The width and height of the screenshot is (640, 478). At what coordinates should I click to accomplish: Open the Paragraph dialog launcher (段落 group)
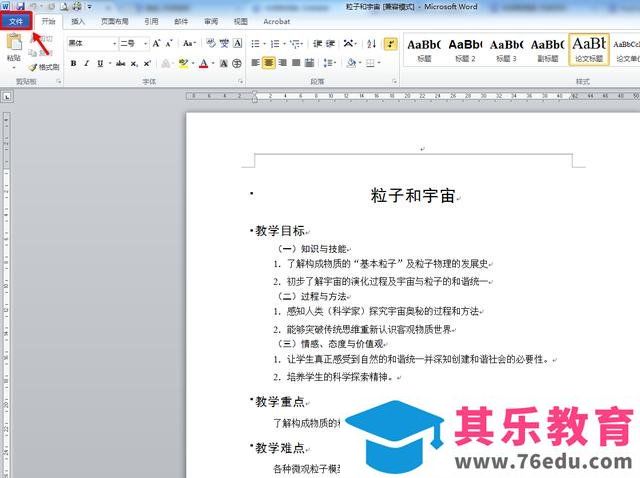pos(395,82)
